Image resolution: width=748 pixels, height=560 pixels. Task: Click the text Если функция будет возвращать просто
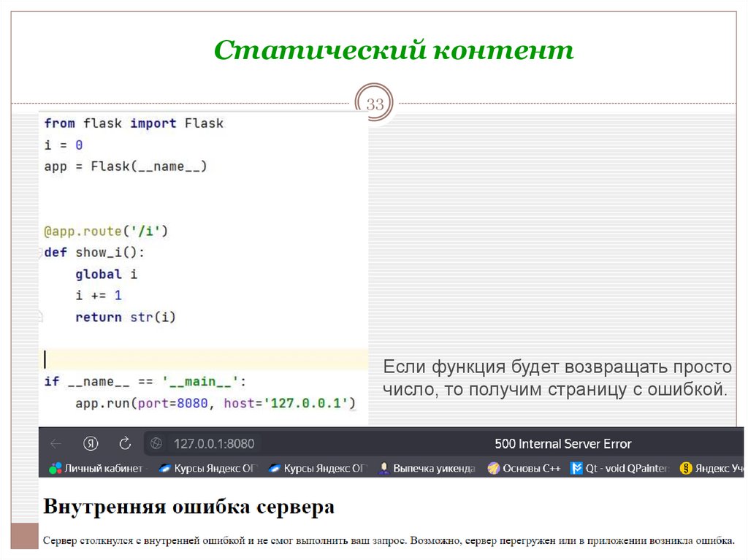point(557,367)
